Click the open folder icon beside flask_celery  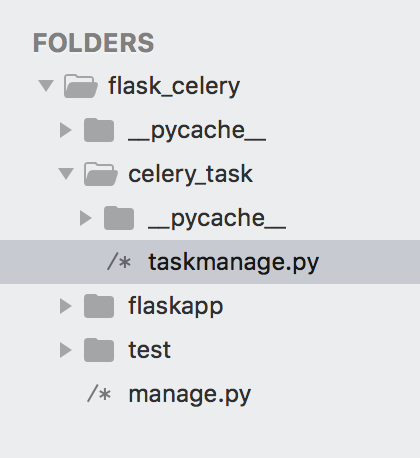(81, 86)
